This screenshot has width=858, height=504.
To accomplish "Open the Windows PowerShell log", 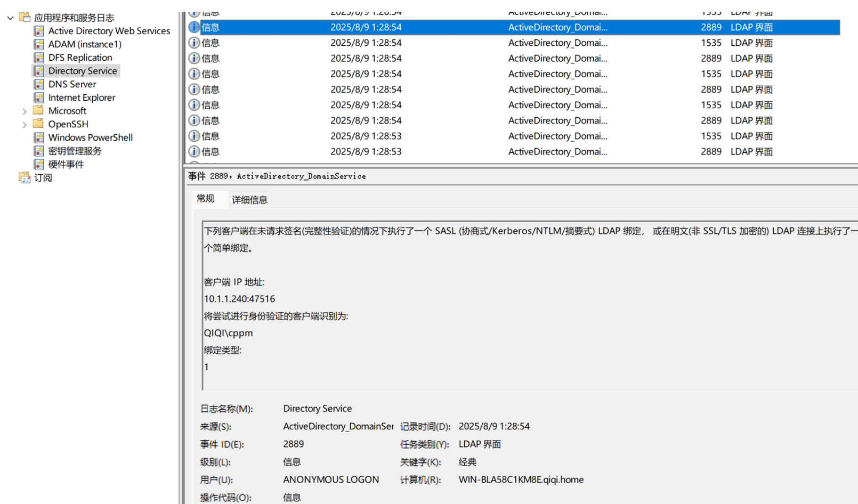I will click(91, 137).
